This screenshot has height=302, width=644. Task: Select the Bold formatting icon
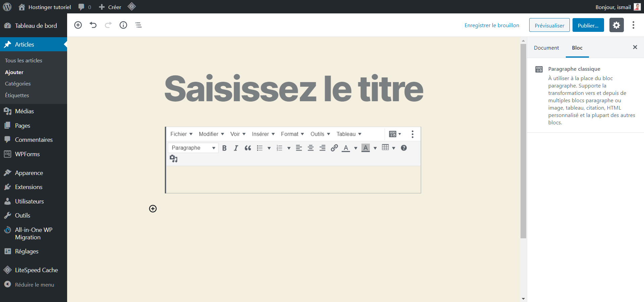pos(224,148)
